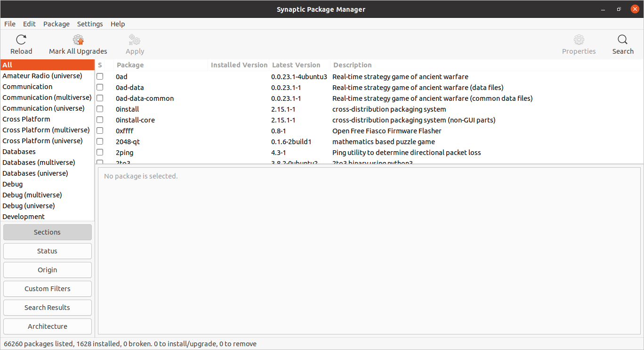The width and height of the screenshot is (644, 350).
Task: Click 'Open Free Fiasco Firmware Flasher' description
Action: click(387, 131)
